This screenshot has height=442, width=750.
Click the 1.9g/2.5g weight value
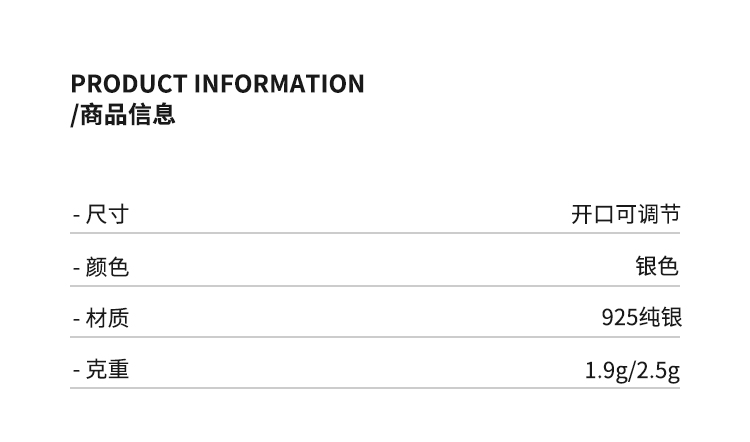[x=632, y=371]
